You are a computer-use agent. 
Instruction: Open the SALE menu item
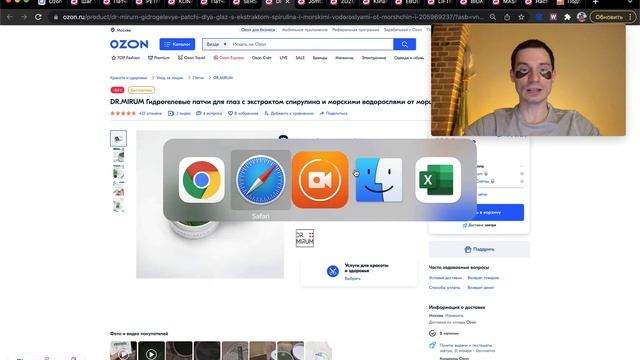300,58
